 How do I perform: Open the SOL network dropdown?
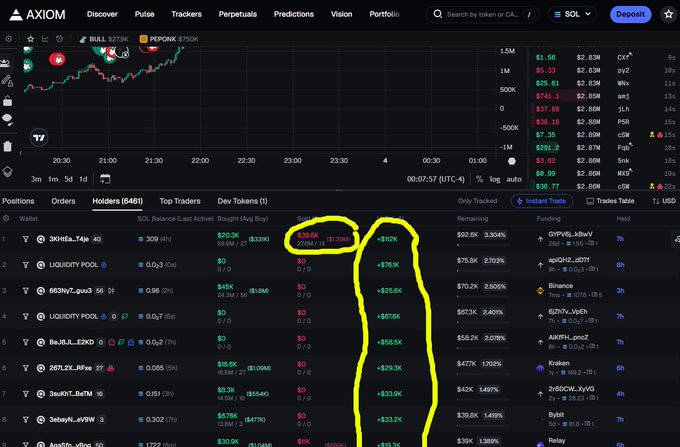click(x=572, y=14)
